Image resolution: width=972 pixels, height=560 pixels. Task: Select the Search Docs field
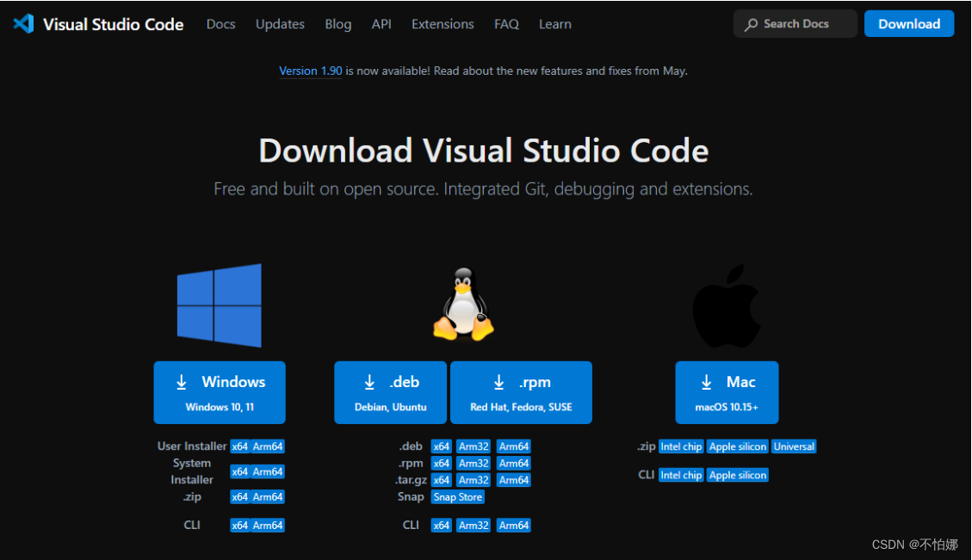(x=796, y=24)
